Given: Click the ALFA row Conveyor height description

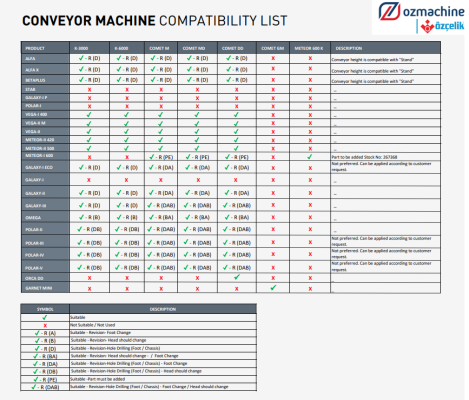Looking at the screenshot, I should click(x=372, y=60).
